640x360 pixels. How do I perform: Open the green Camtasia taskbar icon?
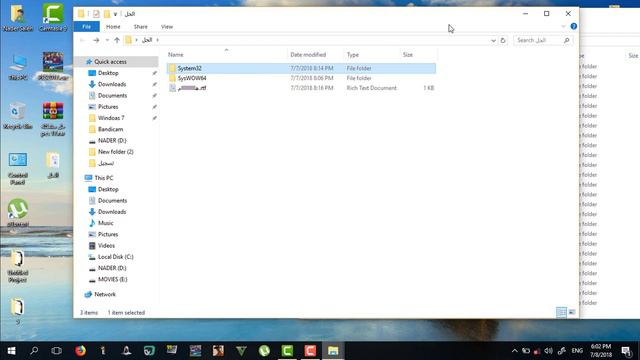287,351
